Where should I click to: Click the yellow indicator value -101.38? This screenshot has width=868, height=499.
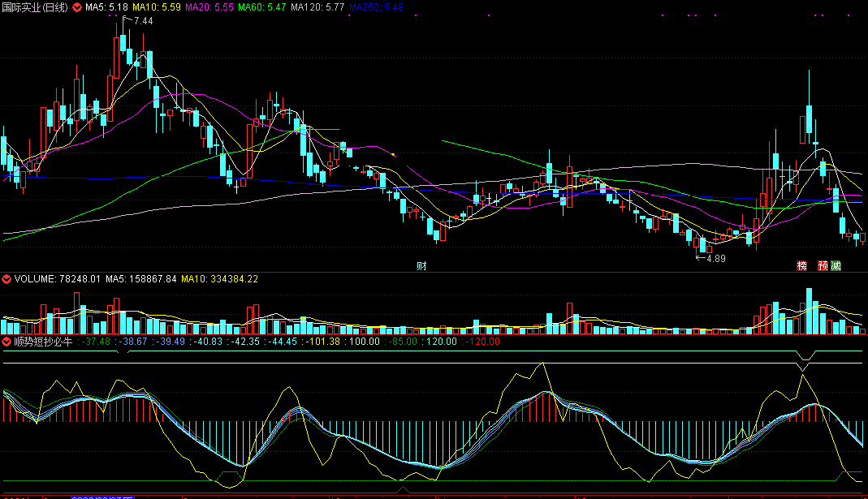click(321, 342)
